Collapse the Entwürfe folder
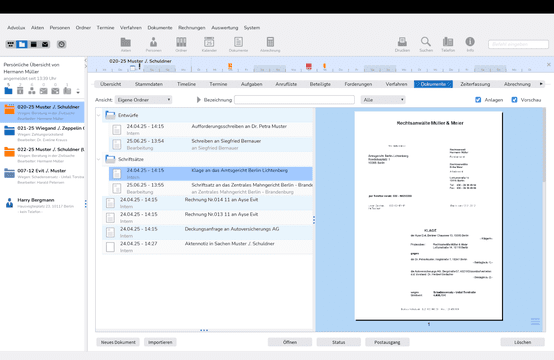Viewport: 554px width, 360px height. tap(99, 115)
